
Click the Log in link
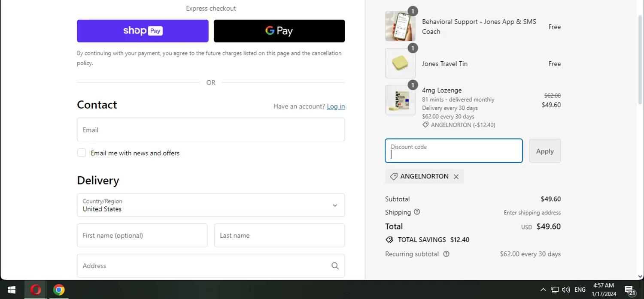[336, 106]
